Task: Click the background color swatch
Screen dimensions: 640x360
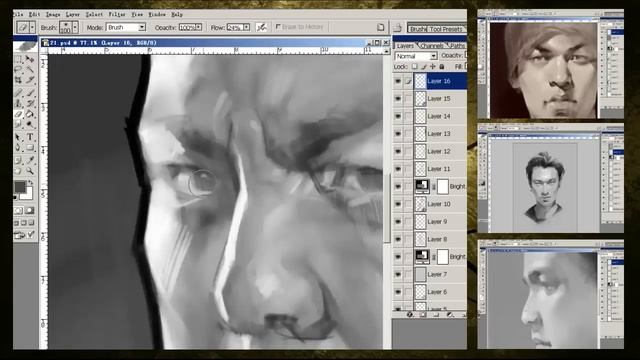Action: coord(28,194)
